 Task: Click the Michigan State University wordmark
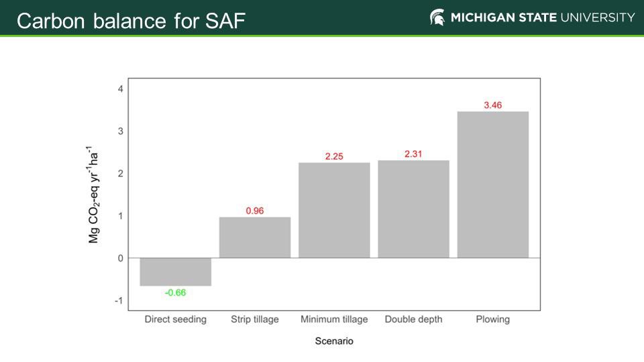(542, 17)
